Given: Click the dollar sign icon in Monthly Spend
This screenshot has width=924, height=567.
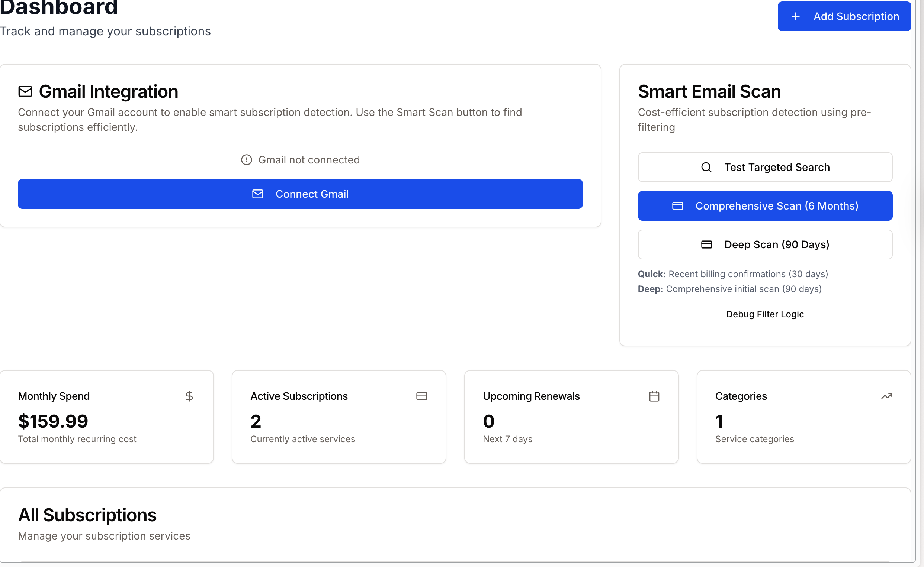Looking at the screenshot, I should pyautogui.click(x=189, y=396).
